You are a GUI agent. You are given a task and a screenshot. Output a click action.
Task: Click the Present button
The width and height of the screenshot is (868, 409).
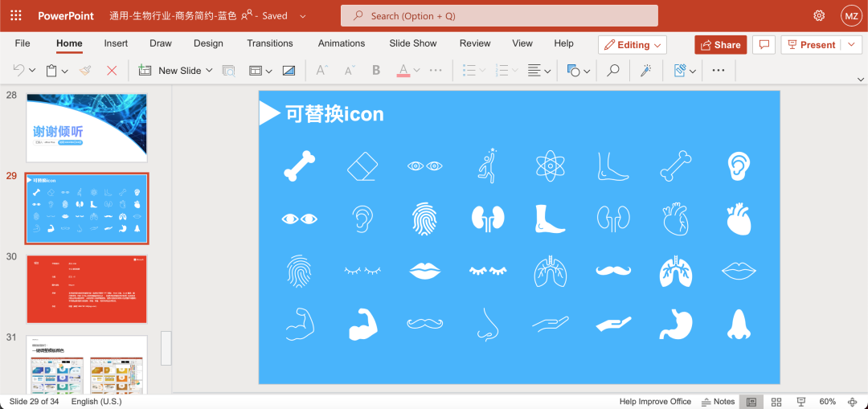(x=811, y=45)
